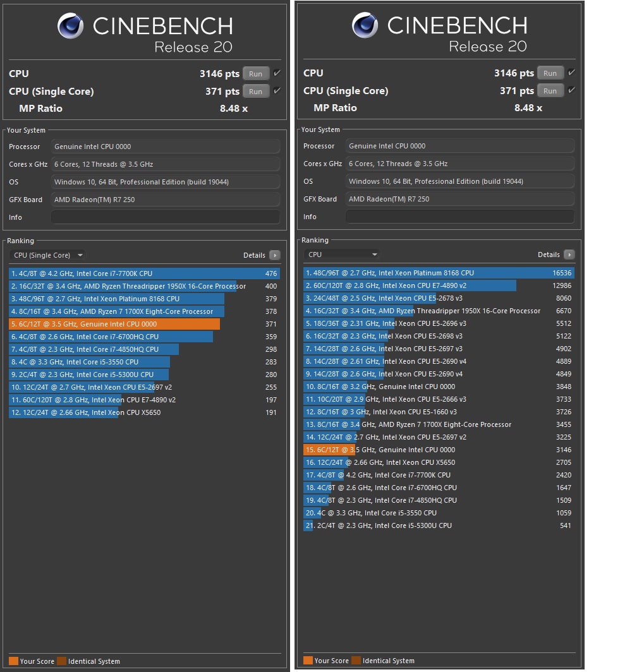The width and height of the screenshot is (632, 672).
Task: Click Cinebench logo in right window
Action: (365, 25)
